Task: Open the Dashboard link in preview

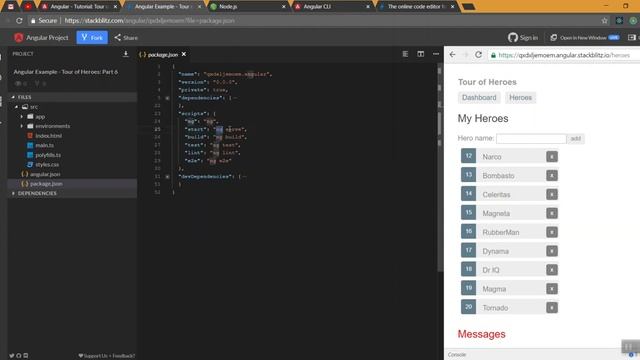Action: 479,98
